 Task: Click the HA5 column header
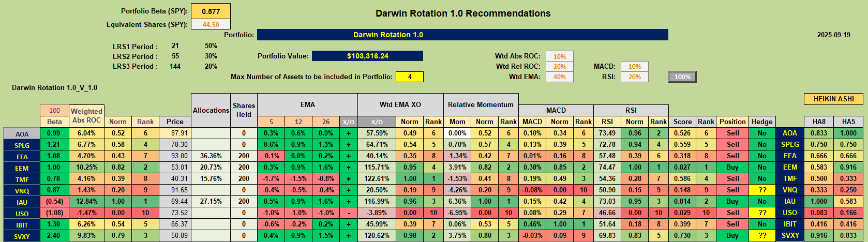848,122
